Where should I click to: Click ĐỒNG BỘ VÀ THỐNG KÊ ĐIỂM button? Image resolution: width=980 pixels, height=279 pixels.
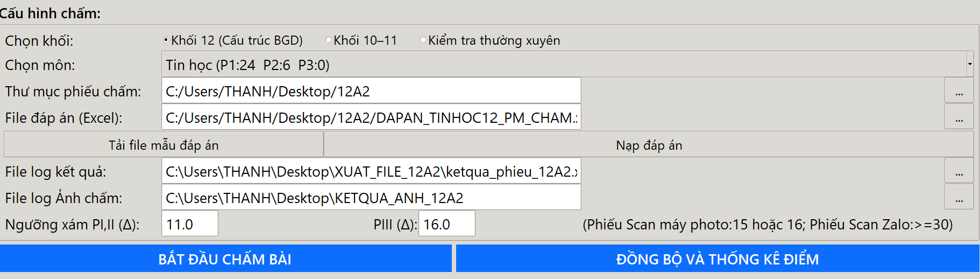[x=718, y=259]
